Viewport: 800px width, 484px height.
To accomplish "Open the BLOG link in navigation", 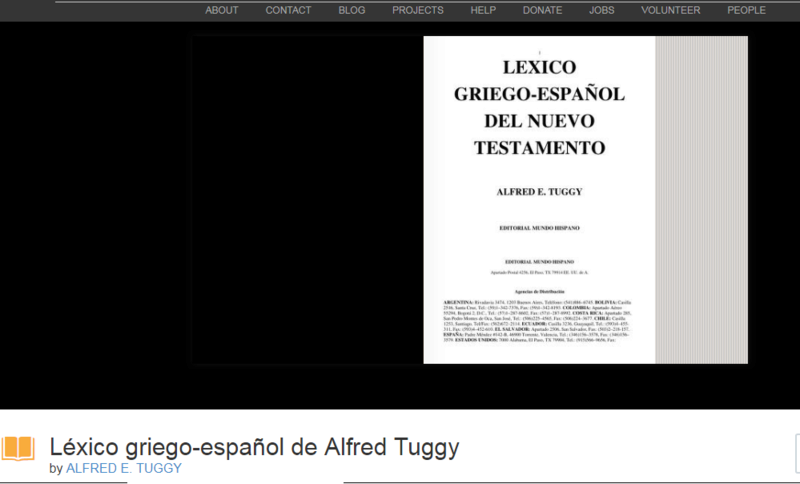I will pos(352,10).
